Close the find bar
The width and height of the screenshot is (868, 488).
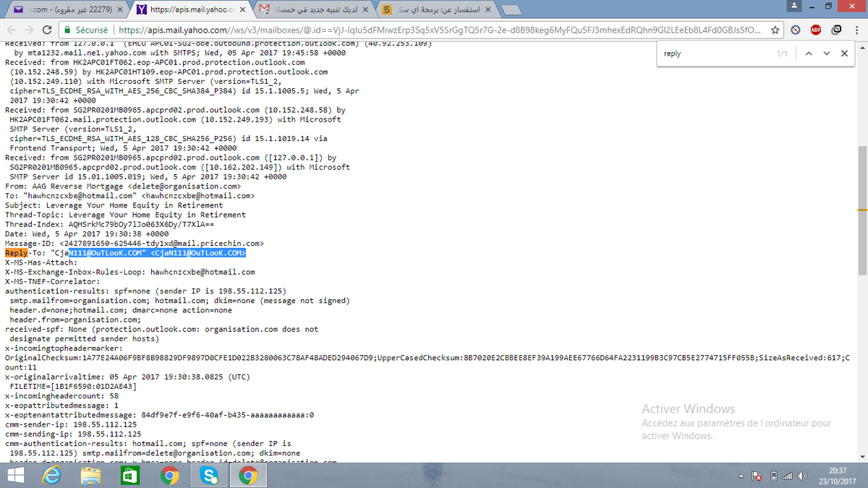[x=844, y=53]
